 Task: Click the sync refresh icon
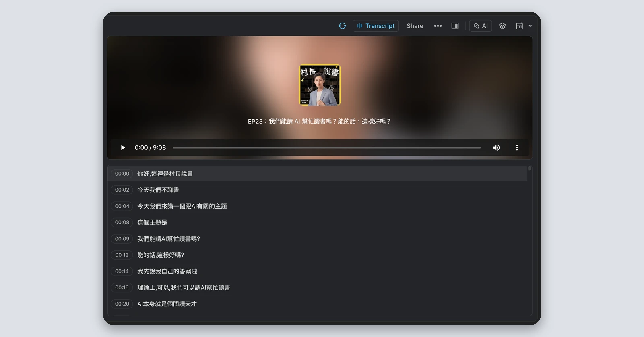coord(342,26)
